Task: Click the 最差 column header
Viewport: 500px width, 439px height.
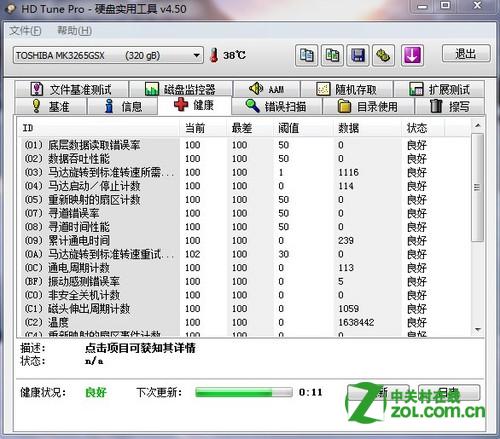Action: pos(251,128)
